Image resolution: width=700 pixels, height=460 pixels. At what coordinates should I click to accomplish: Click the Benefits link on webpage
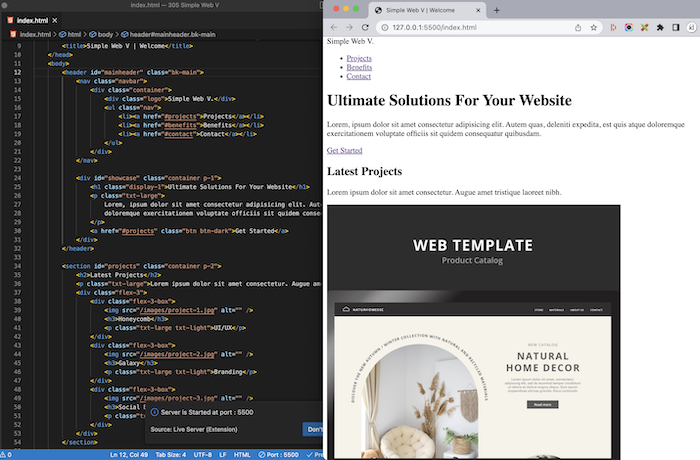point(359,67)
